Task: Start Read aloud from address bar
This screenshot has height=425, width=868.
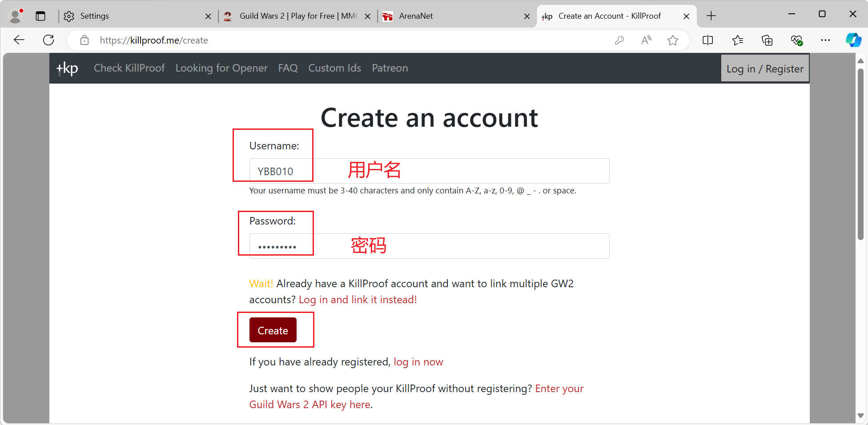Action: click(x=647, y=40)
